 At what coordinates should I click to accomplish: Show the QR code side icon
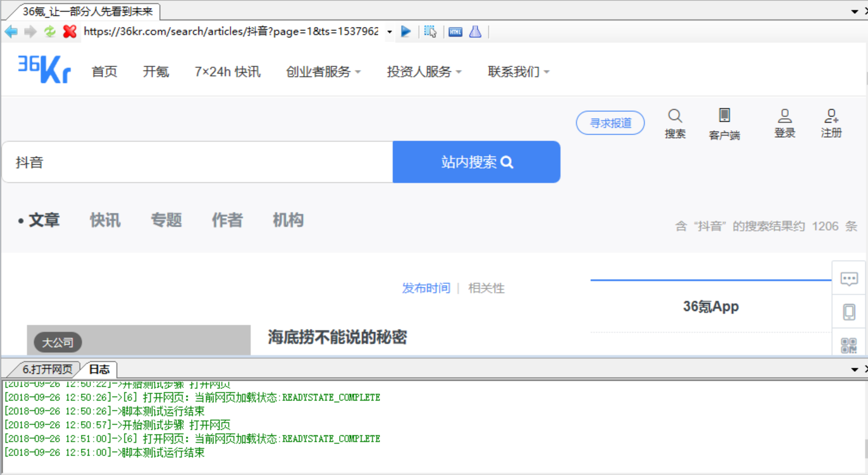[x=849, y=345]
